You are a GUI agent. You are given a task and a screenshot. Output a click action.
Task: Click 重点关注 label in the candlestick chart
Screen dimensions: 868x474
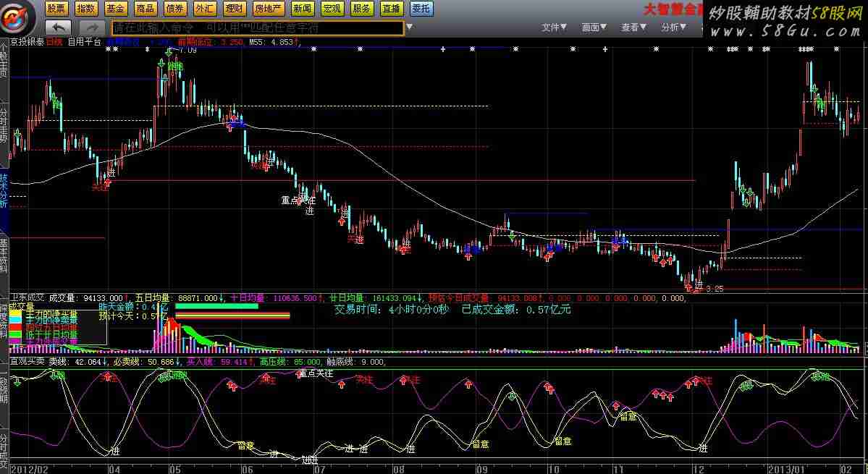[298, 200]
